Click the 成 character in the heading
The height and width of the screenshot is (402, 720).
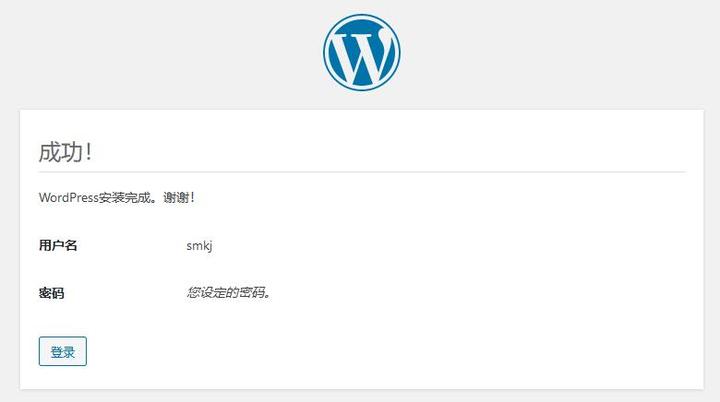[49, 152]
